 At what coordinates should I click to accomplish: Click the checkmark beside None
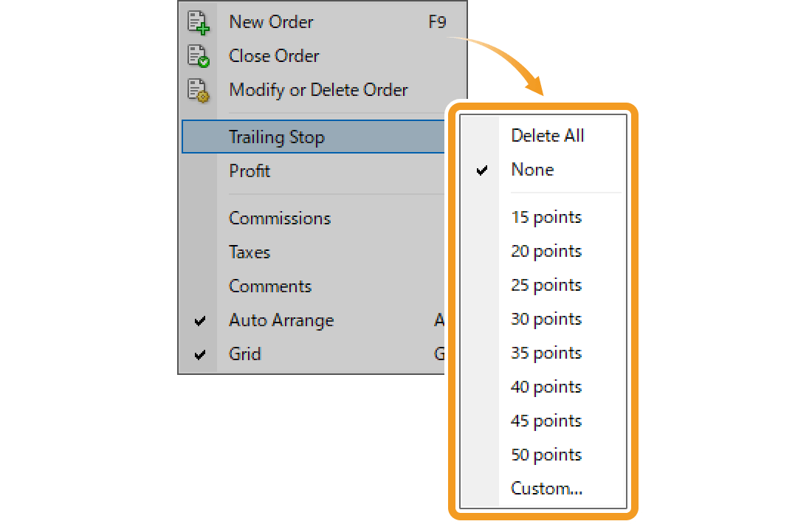(x=483, y=170)
